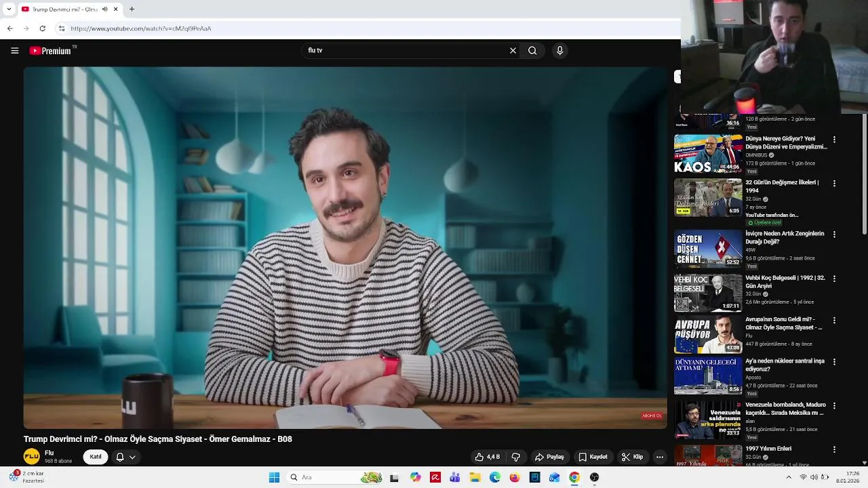The image size is (868, 488).
Task: Like the video with thumbs-up button
Action: coord(488,457)
